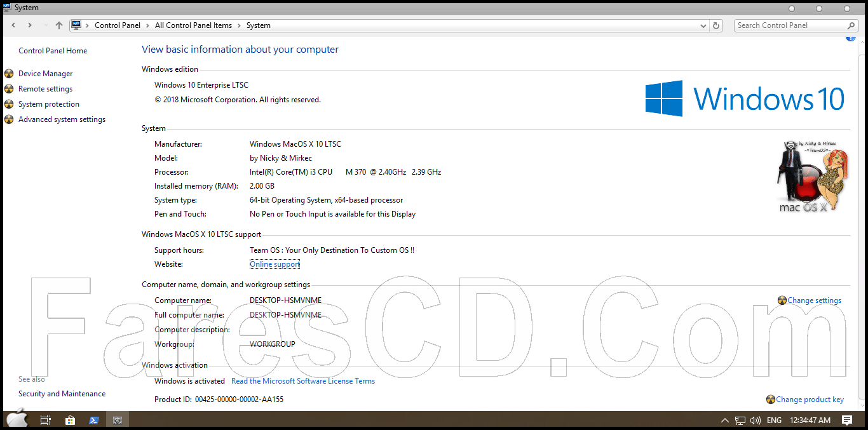
Task: Follow the Online support link
Action: (x=275, y=264)
